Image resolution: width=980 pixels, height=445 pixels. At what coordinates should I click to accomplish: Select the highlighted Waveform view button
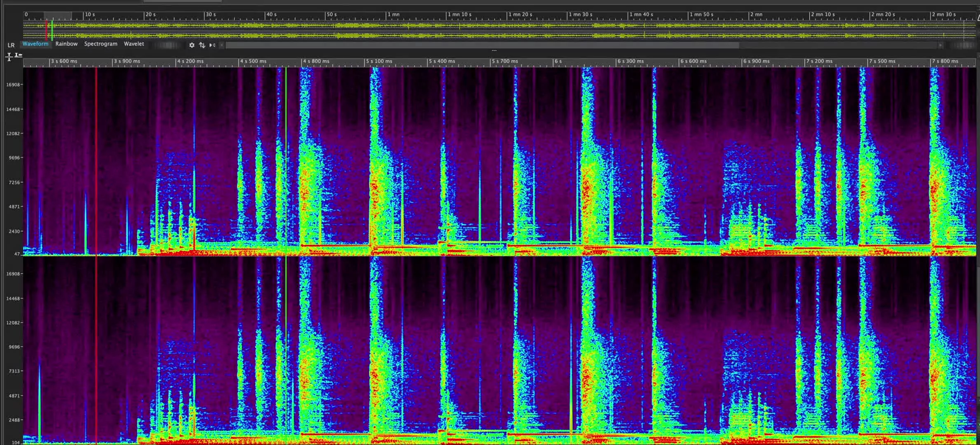coord(35,44)
